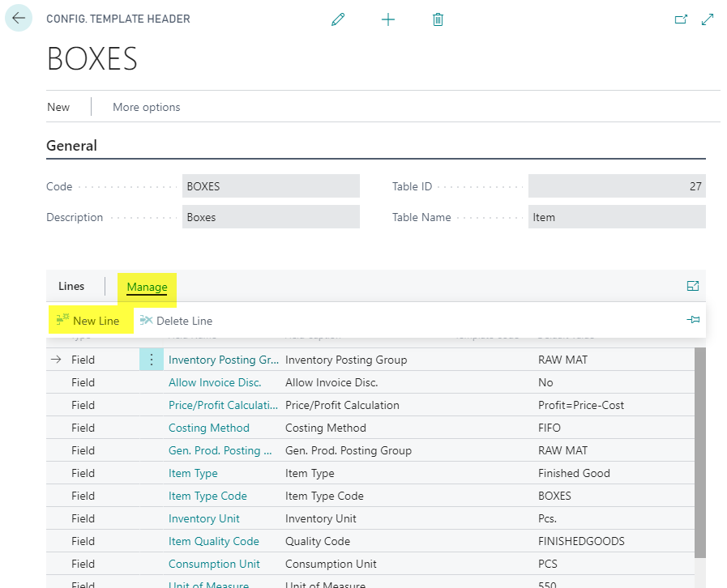This screenshot has width=727, height=588.
Task: Open row menu for Inventory Posting Group
Action: click(151, 360)
